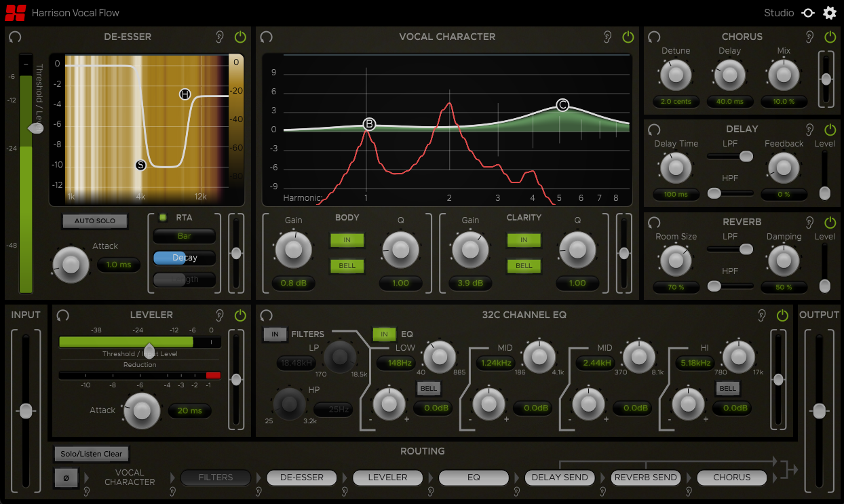Screen dimensions: 844x504
Task: Open the settings gear icon
Action: (830, 13)
